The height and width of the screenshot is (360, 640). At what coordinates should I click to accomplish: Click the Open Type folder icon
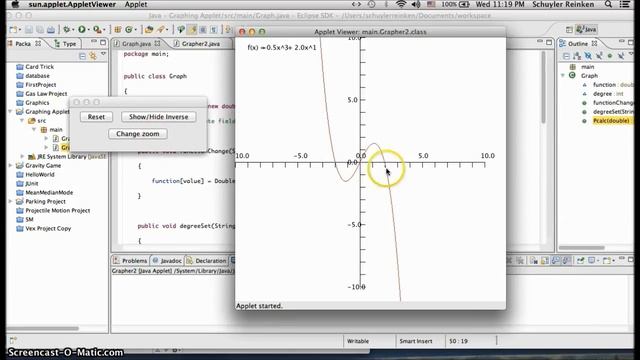pos(149,29)
